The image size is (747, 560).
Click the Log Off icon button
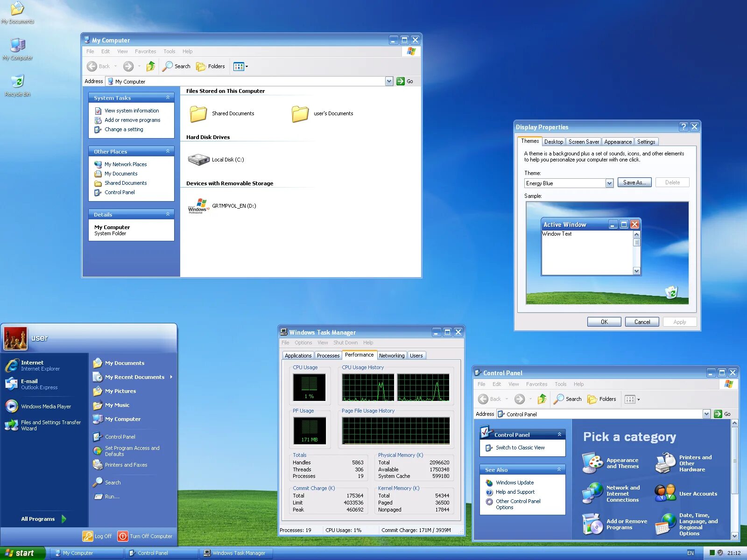[x=88, y=536]
